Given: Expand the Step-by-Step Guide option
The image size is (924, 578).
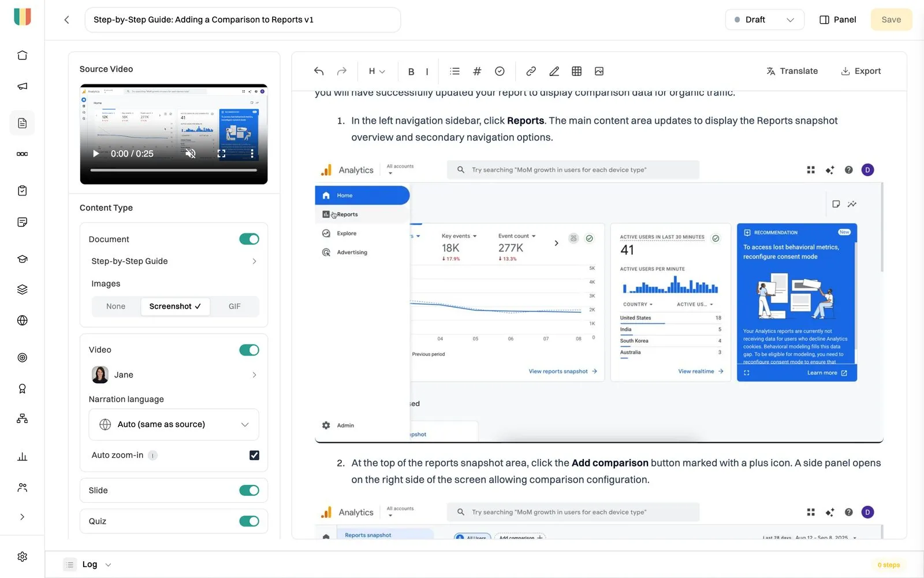Looking at the screenshot, I should 174,261.
